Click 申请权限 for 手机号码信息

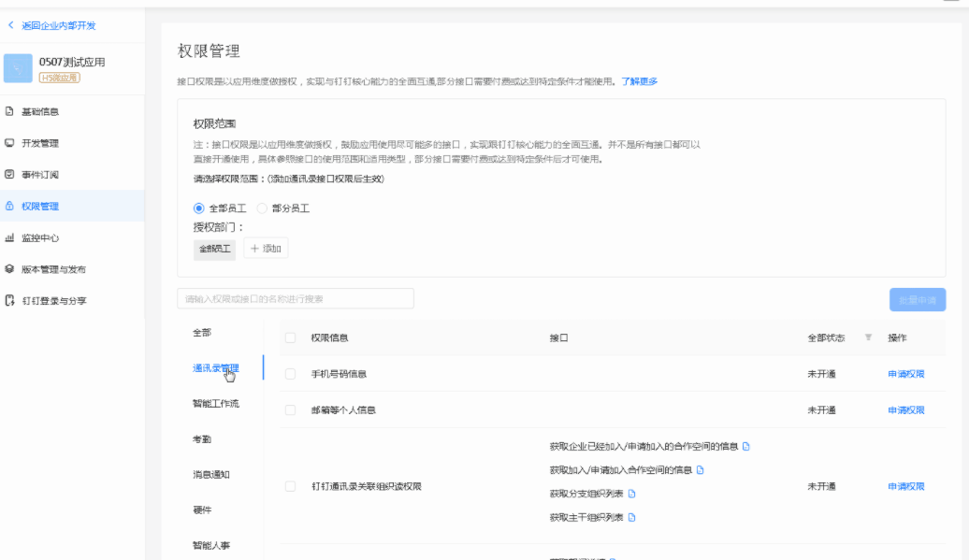point(905,374)
